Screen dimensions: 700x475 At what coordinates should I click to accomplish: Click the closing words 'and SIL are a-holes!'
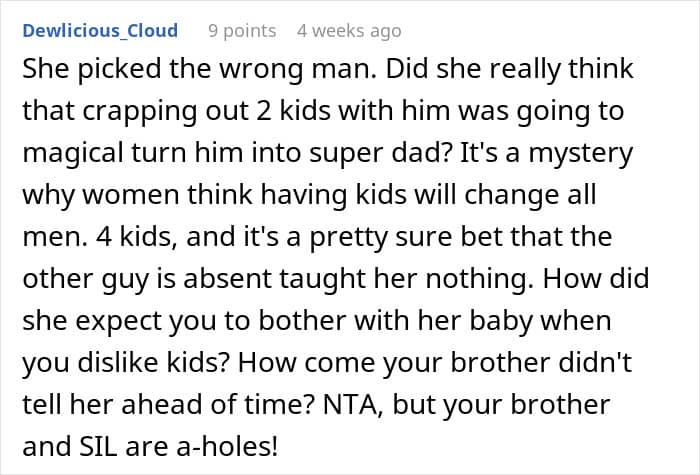(x=150, y=447)
